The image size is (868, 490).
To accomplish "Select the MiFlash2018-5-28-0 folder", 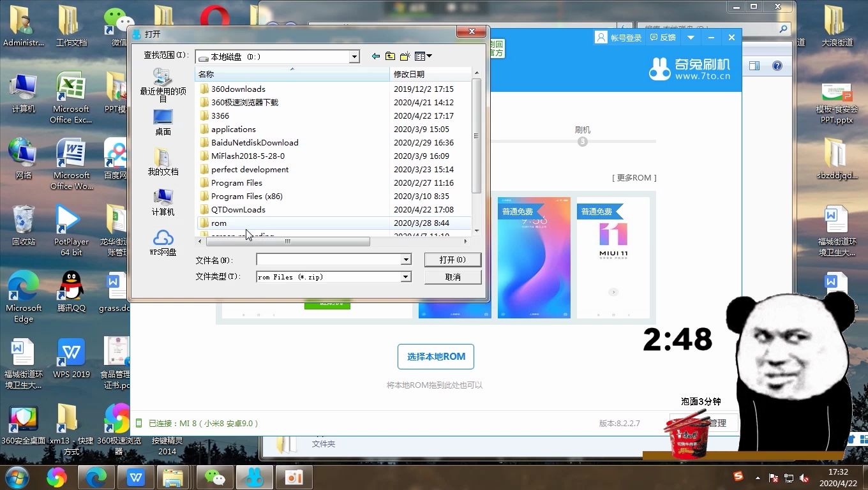I will pos(248,156).
